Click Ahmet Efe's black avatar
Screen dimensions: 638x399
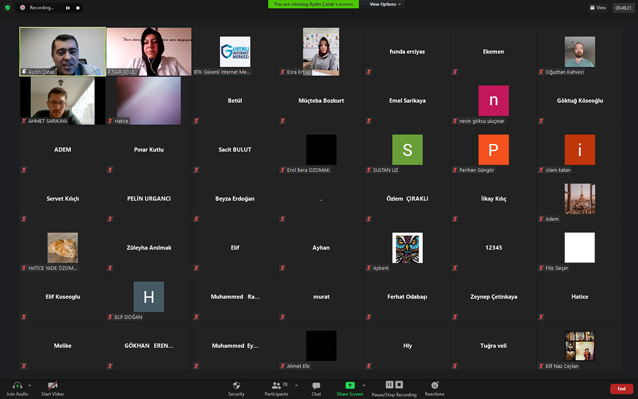click(x=321, y=346)
